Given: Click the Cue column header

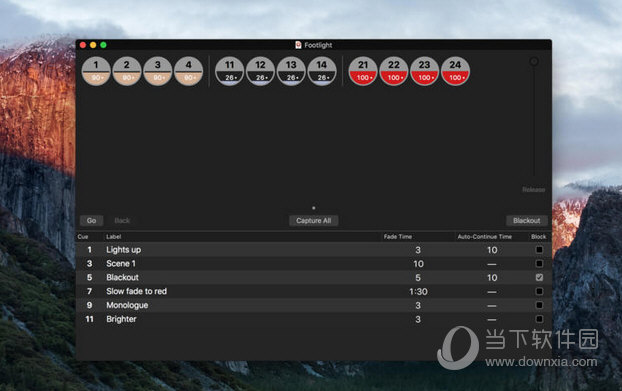Looking at the screenshot, I should point(83,237).
